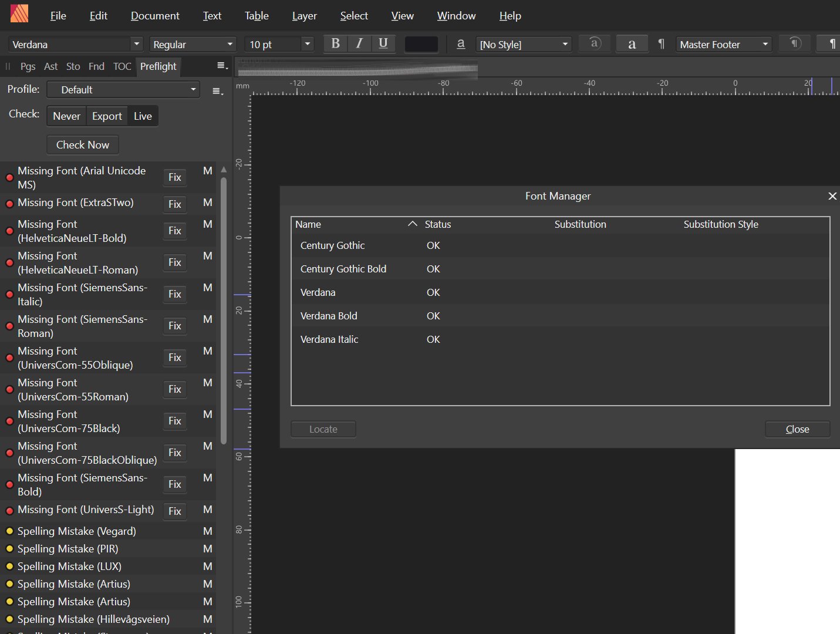Click the yellow warning dot for Vegard
840x634 pixels.
9,531
